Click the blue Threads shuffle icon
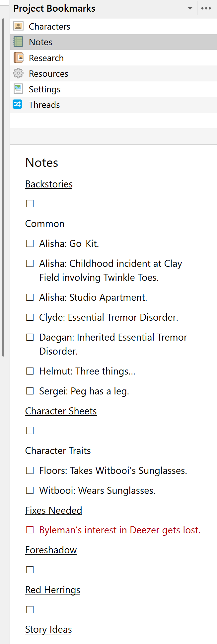217x644 pixels. (x=17, y=105)
